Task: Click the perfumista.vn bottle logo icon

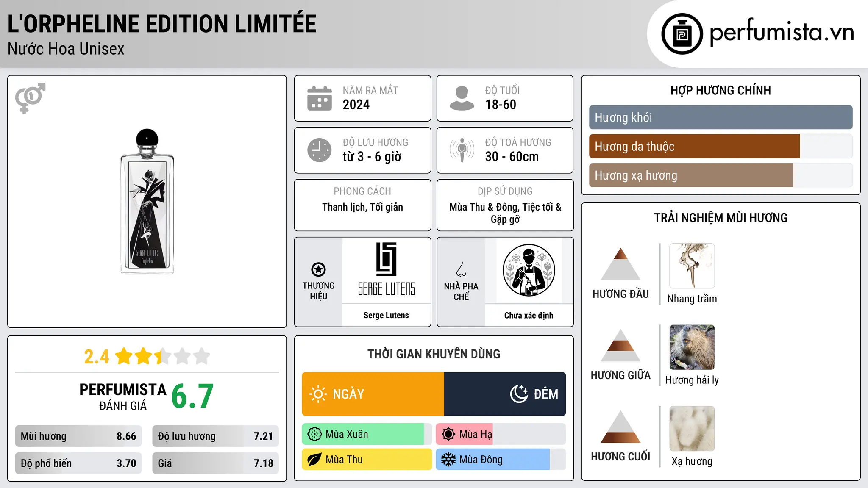Action: tap(682, 34)
